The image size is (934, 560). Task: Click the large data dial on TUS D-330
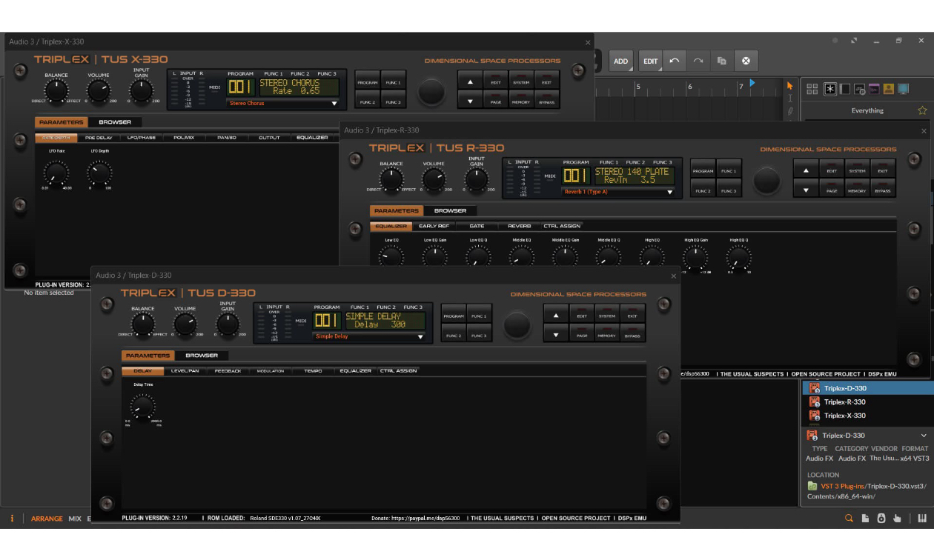tap(517, 325)
